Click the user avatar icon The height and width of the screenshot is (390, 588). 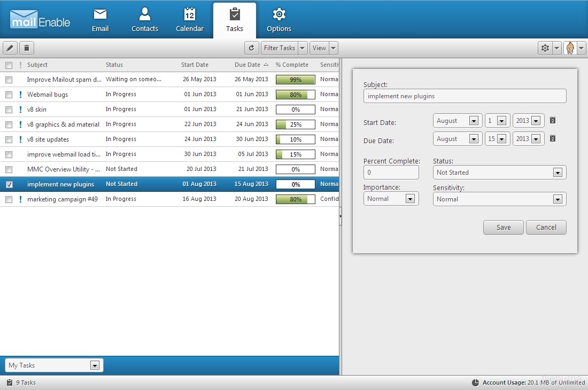coord(570,48)
